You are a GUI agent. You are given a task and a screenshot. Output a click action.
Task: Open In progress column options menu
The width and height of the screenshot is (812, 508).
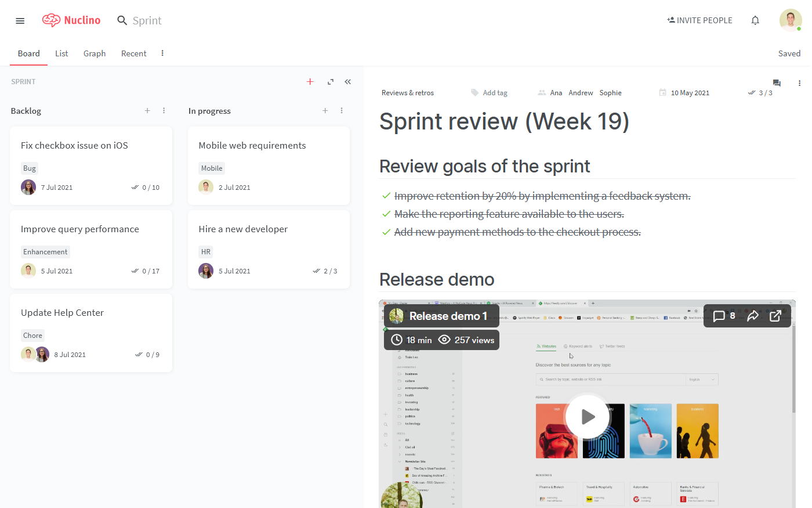click(342, 111)
